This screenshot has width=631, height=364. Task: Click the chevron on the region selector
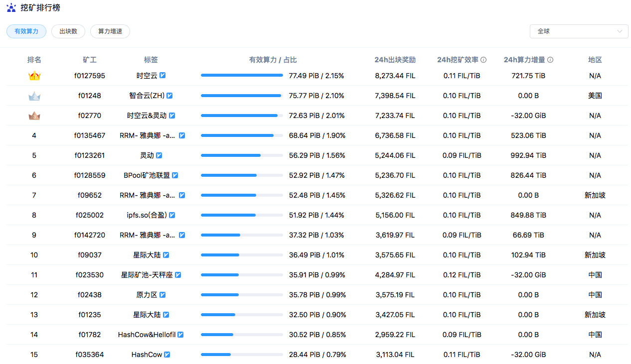(620, 31)
